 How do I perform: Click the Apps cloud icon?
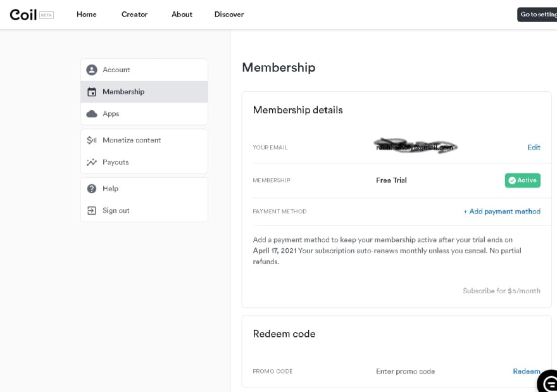pos(92,114)
